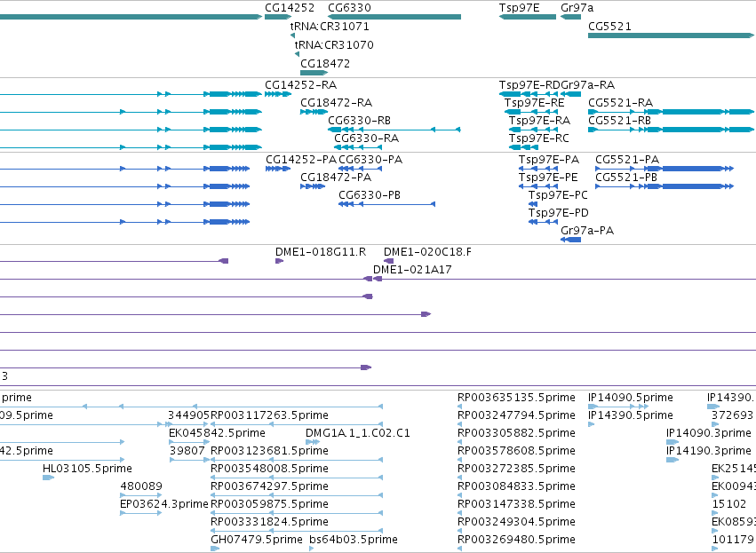Select protein label CG6330-PA
The width and height of the screenshot is (756, 553).
coord(370,160)
